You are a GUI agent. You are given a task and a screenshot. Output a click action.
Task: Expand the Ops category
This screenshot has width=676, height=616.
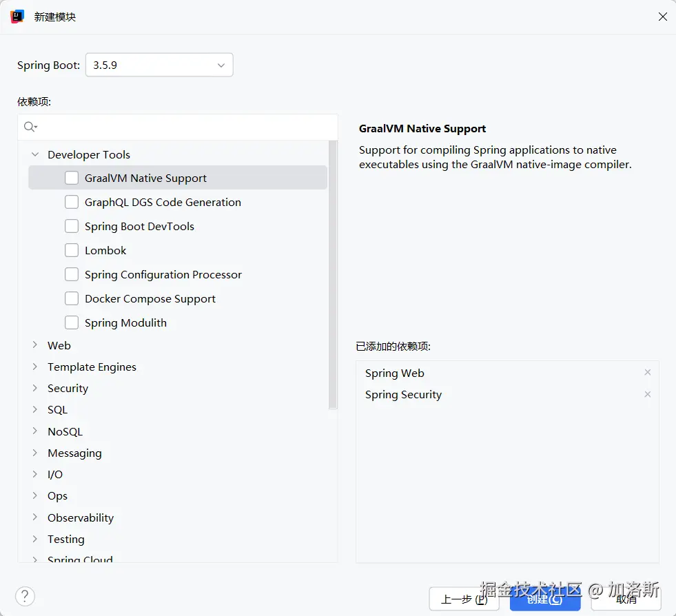click(35, 495)
